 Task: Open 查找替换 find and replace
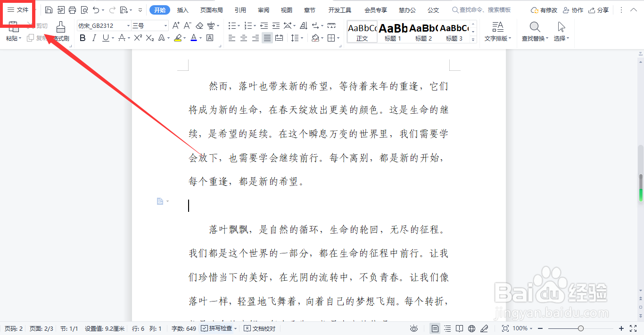[535, 32]
